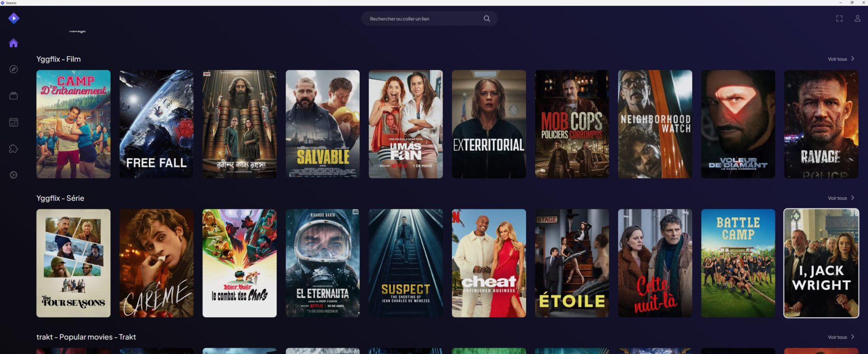The width and height of the screenshot is (868, 354).
Task: Click the search magnifier icon
Action: (487, 19)
